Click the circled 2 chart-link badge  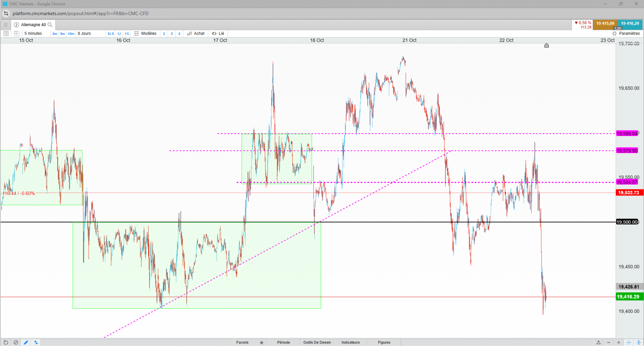16,25
